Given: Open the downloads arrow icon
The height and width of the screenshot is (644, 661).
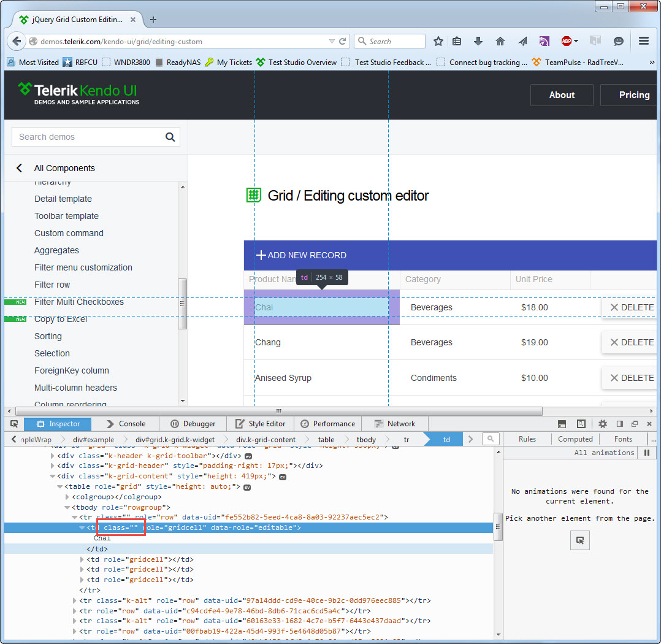Looking at the screenshot, I should tap(478, 41).
